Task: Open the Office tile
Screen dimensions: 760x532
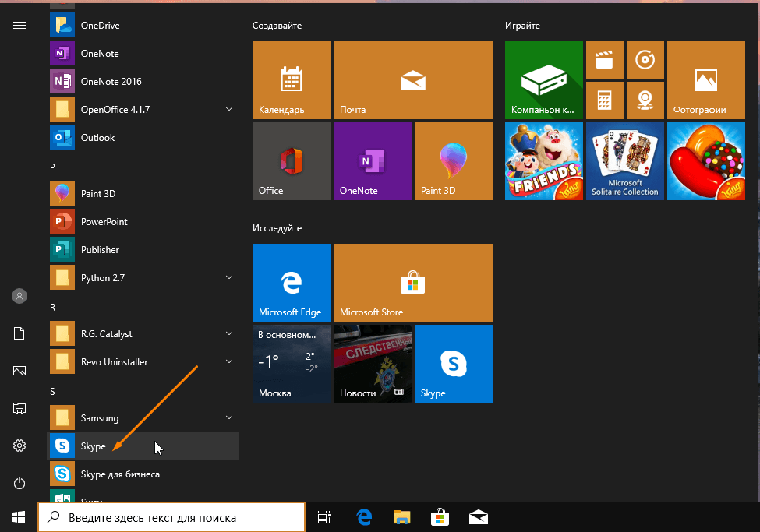Action: [x=292, y=161]
